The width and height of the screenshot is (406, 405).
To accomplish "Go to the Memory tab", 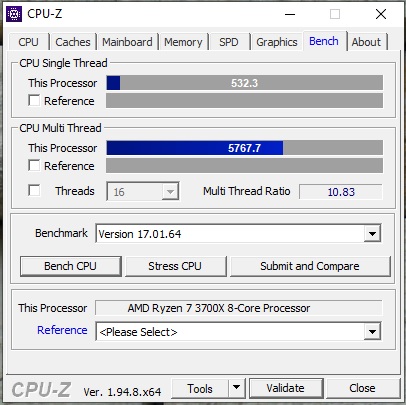I will coord(183,42).
